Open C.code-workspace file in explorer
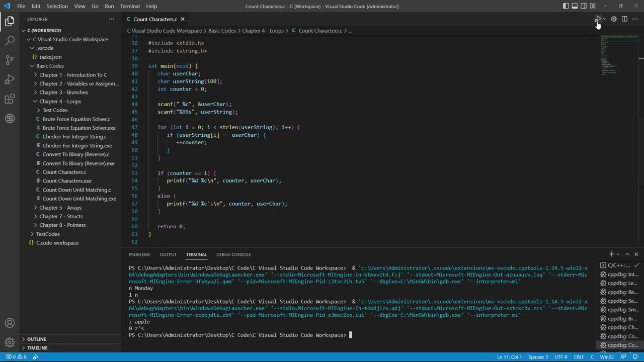 (x=70, y=243)
